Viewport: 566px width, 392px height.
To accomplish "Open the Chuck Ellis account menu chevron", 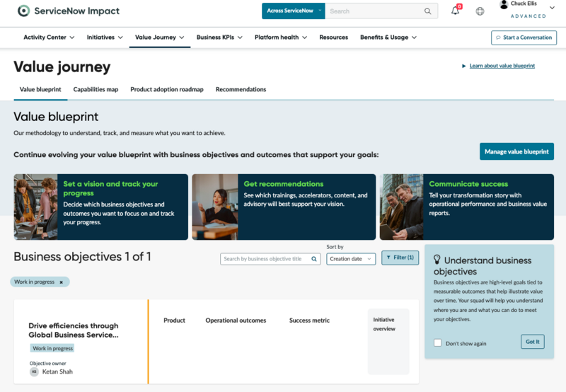I will (x=552, y=8).
